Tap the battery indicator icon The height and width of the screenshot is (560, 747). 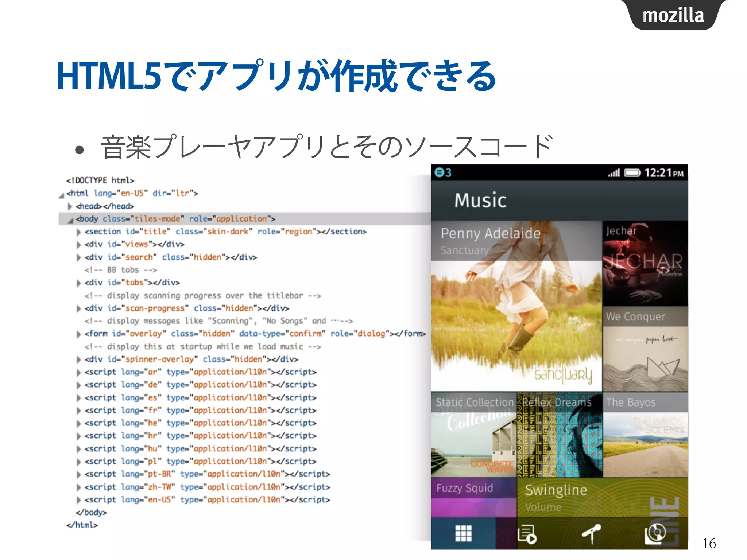[x=632, y=172]
